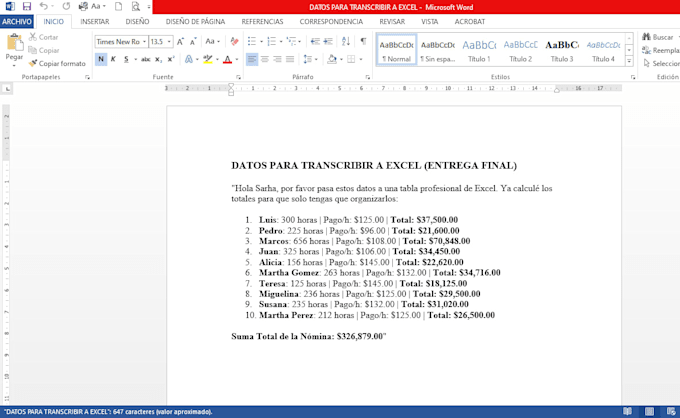Apply superscript formatting
680x418 pixels.
171,59
